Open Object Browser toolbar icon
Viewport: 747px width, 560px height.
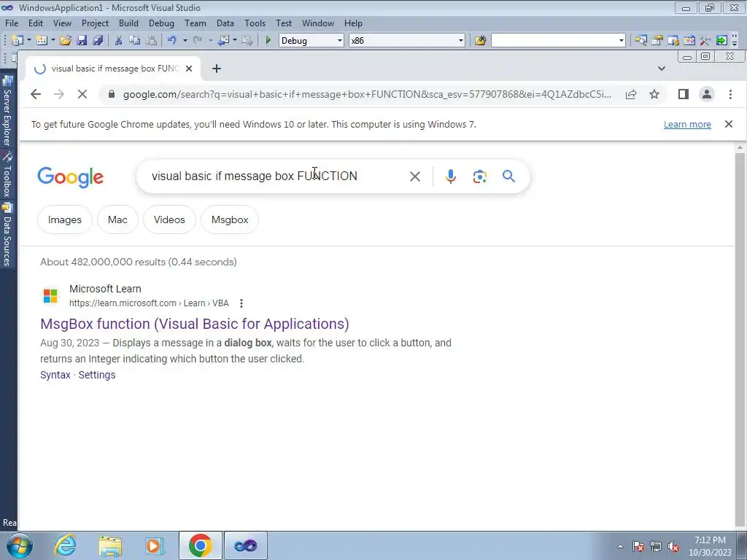[673, 41]
